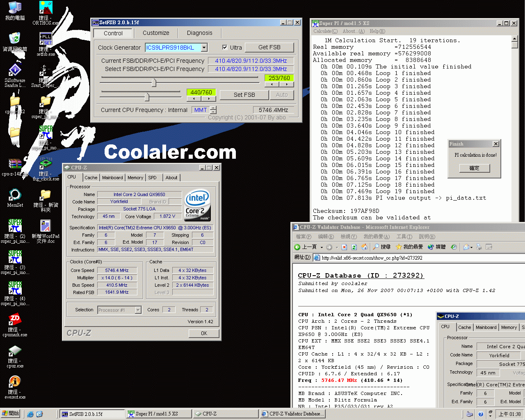Click the Mail envelope icon in Internet Explorer
This screenshot has height=420, width=525.
[x=466, y=247]
